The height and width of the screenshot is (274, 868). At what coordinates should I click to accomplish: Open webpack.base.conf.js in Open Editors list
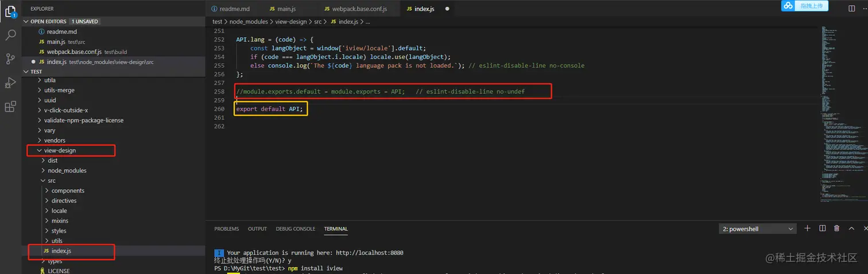point(114,52)
